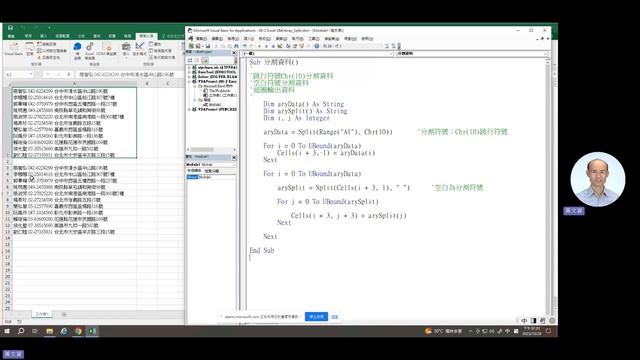Image resolution: width=640 pixels, height=360 pixels.
Task: Expand atpvbaen.xls project node
Action: [x=189, y=67]
